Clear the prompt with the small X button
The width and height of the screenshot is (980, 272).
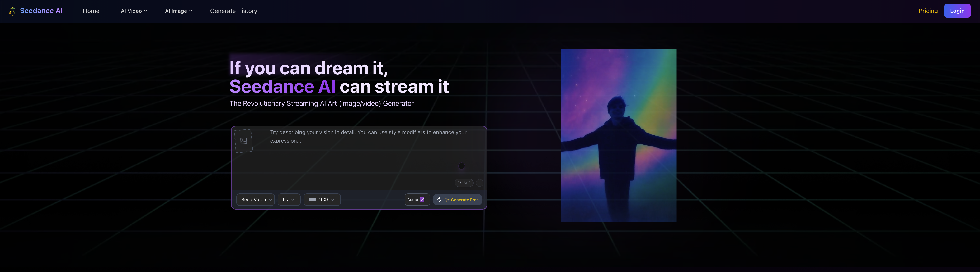point(479,183)
